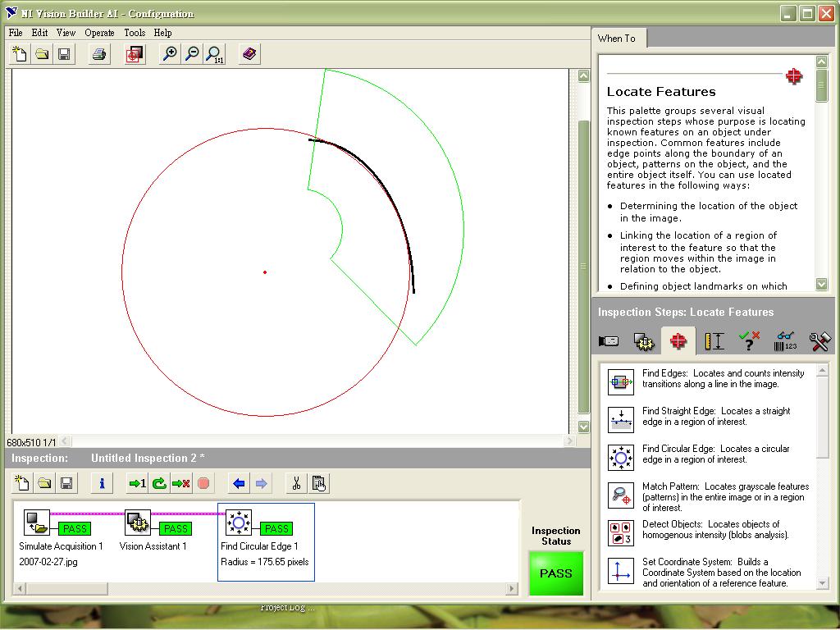Viewport: 840px width, 630px height.
Task: Open the File menu
Action: tap(16, 33)
